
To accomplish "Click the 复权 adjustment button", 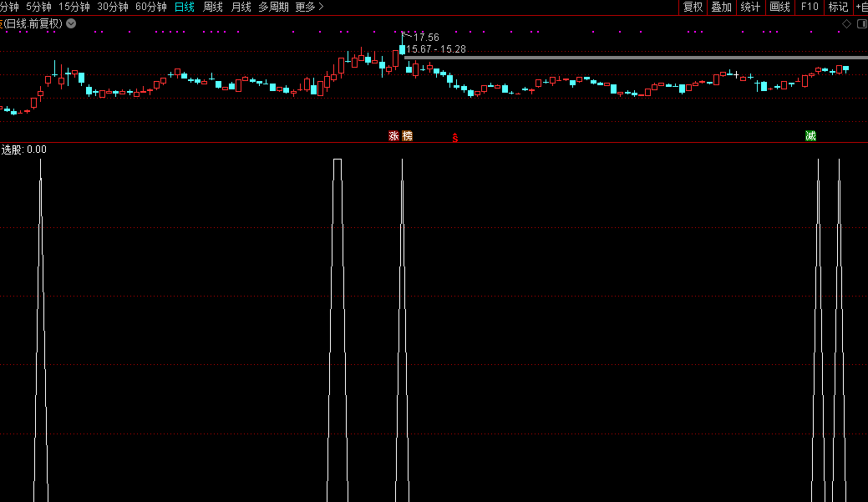I will coord(693,7).
